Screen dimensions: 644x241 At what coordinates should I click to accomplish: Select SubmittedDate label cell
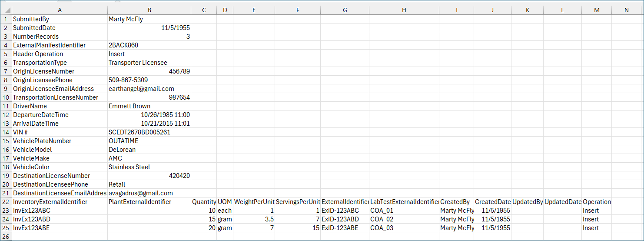pyautogui.click(x=60, y=28)
